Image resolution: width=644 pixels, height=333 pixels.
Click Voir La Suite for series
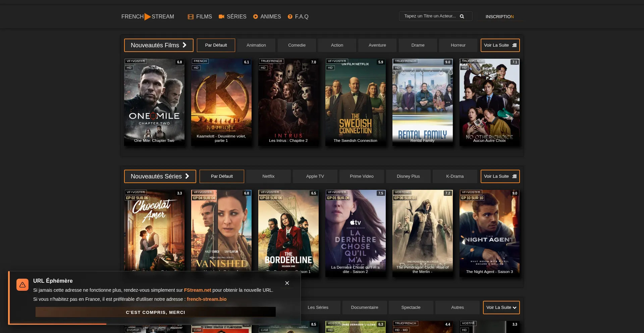[x=500, y=176]
